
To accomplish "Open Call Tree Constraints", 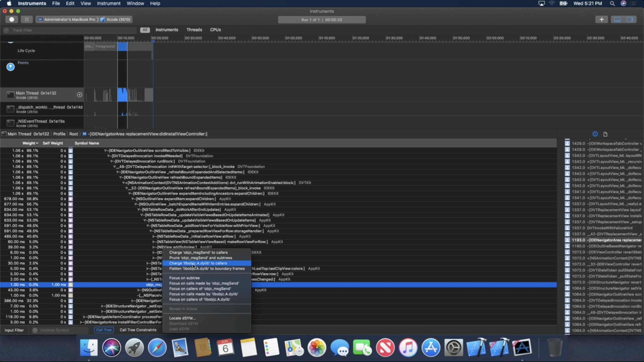I will click(138, 330).
